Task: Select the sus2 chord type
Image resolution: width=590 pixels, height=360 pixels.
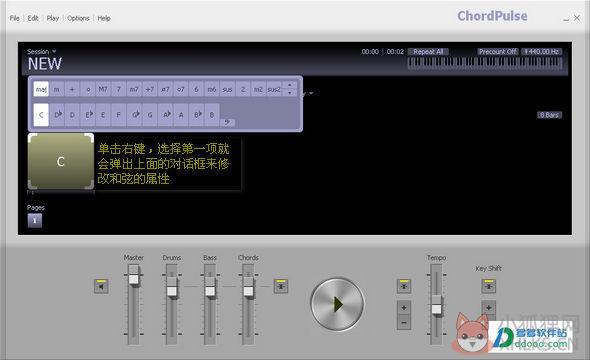Action: click(274, 89)
